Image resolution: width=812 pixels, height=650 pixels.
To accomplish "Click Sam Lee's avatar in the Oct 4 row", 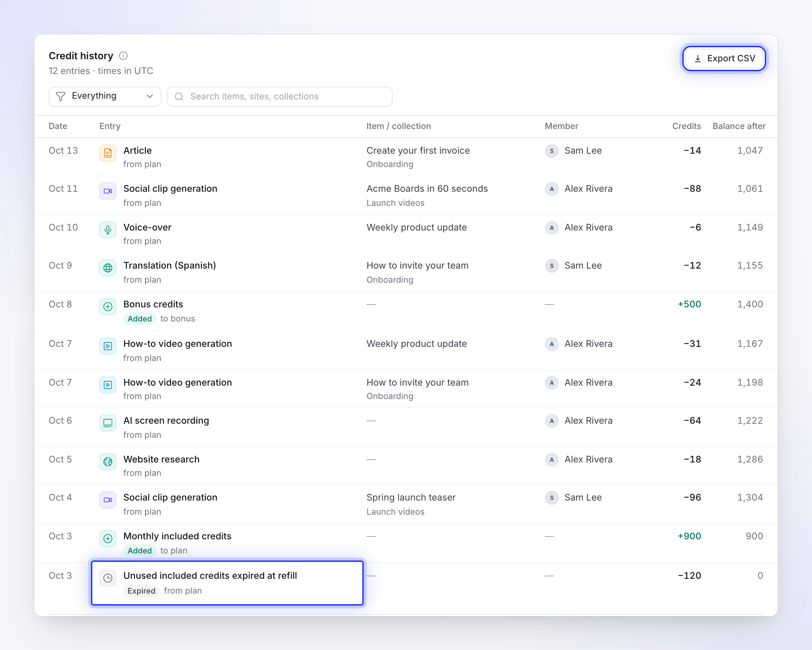I will (x=551, y=497).
